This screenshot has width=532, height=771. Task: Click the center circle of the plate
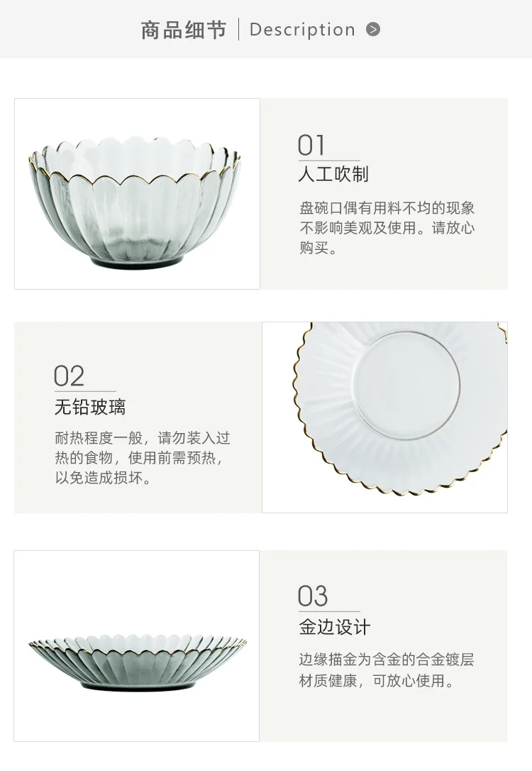tap(406, 385)
